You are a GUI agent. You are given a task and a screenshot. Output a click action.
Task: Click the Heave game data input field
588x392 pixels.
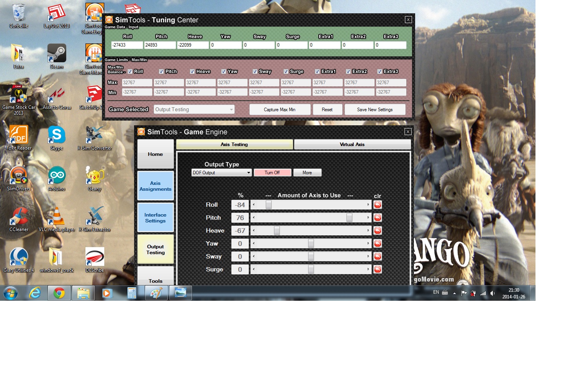click(193, 45)
